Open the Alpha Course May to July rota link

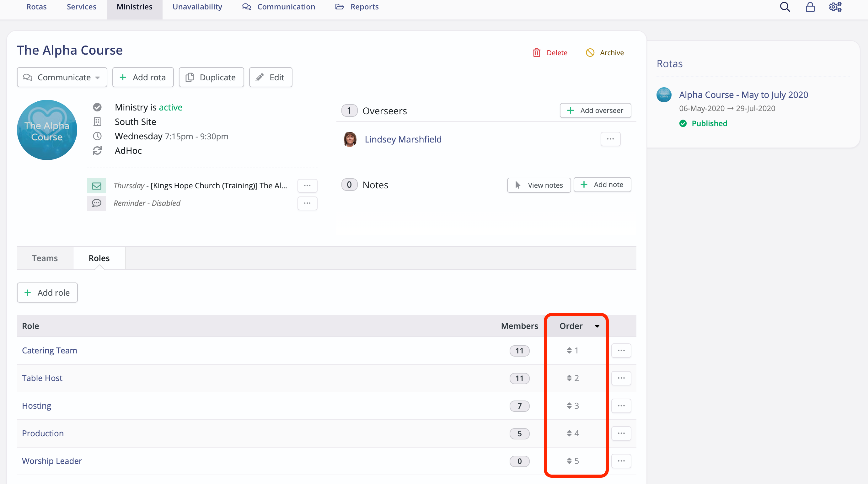point(743,95)
